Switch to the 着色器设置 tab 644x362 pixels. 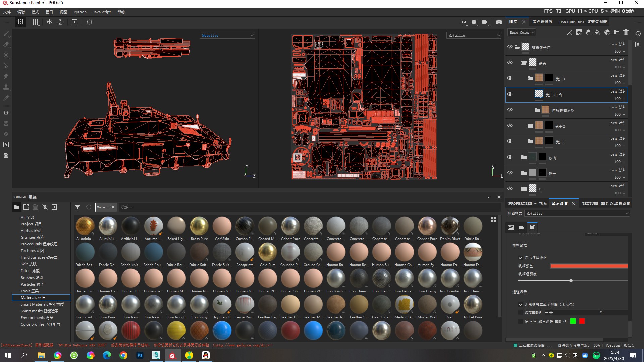542,22
